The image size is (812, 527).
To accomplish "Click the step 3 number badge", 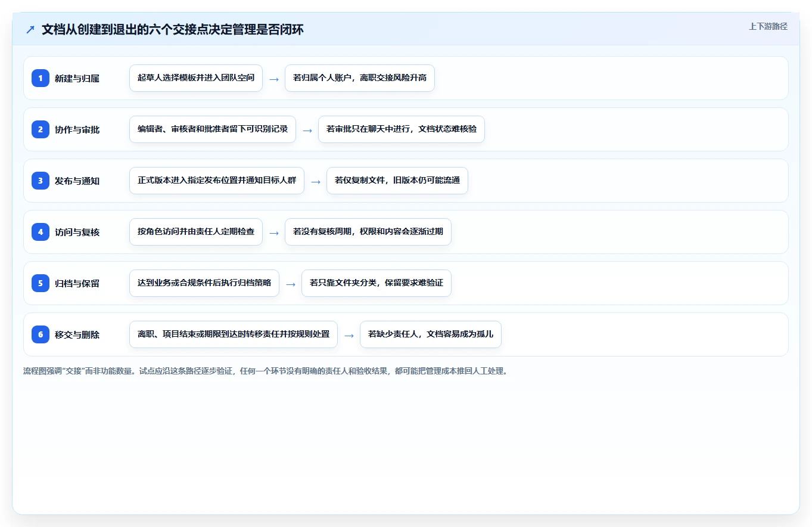I will 41,181.
